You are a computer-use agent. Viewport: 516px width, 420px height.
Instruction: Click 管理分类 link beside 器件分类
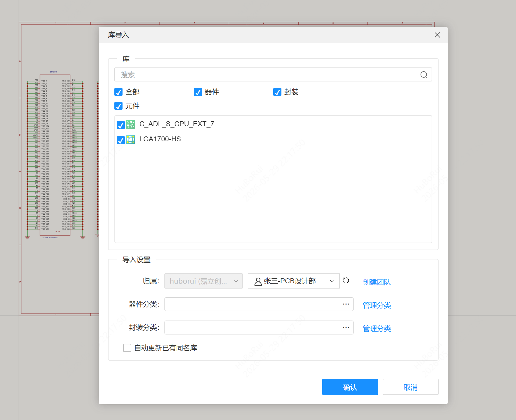pos(377,305)
